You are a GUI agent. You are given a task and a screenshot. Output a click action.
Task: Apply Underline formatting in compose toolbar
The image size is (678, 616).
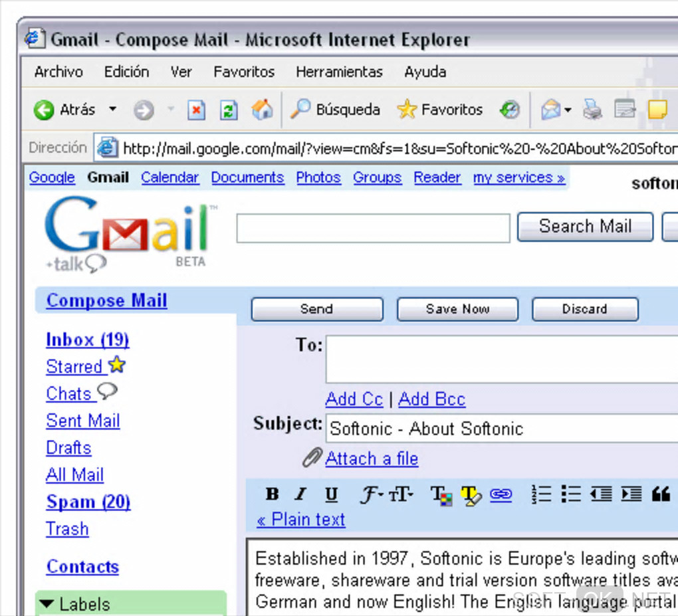point(331,494)
